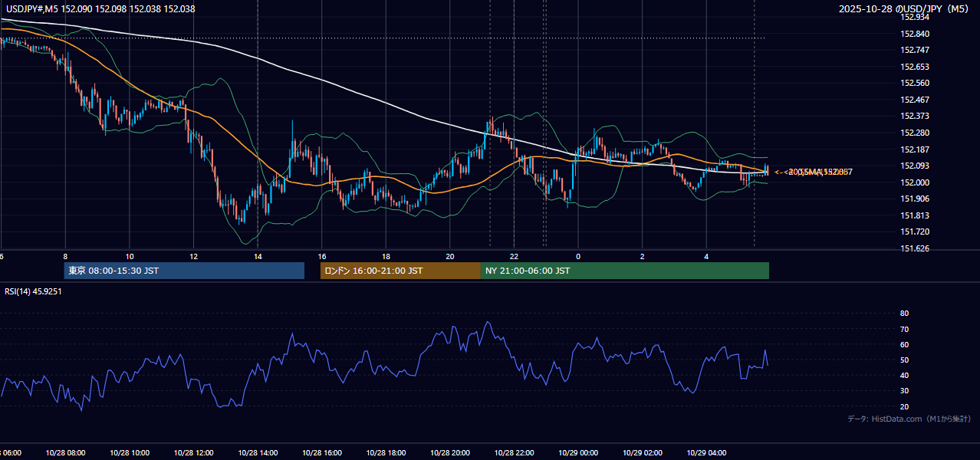
Task: Select the NY 21:00-06:00 JST session bar
Action: (x=625, y=271)
